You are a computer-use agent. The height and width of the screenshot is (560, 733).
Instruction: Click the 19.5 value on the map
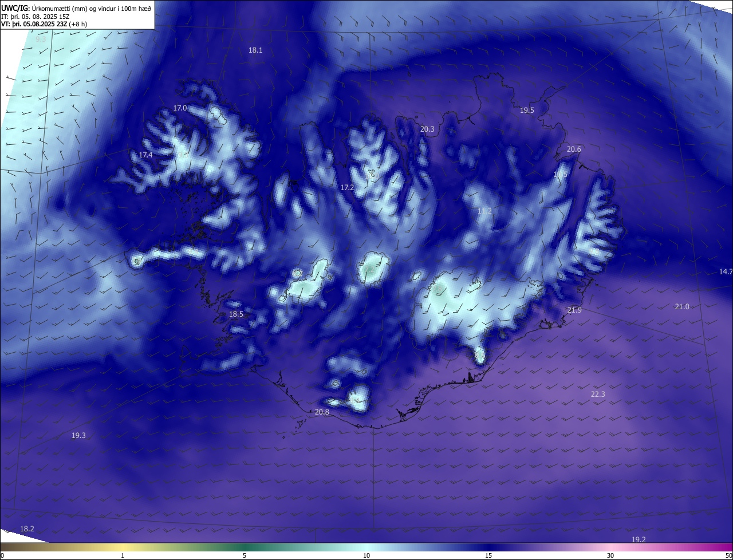pyautogui.click(x=527, y=111)
